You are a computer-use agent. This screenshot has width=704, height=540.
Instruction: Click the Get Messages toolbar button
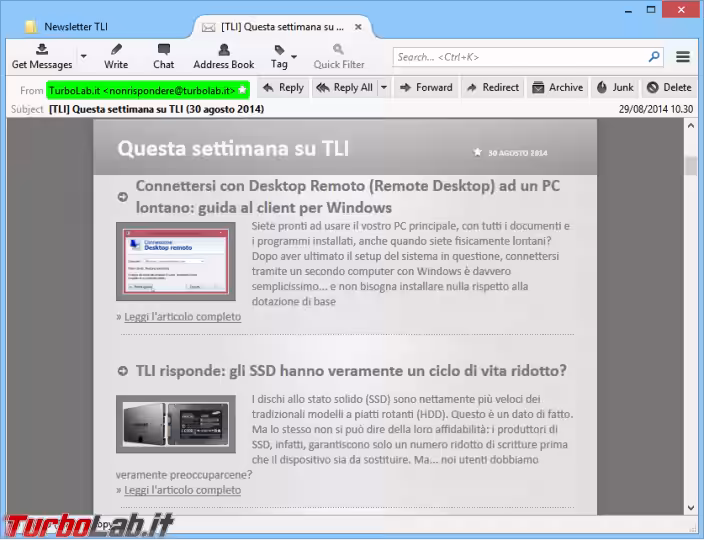[42, 57]
